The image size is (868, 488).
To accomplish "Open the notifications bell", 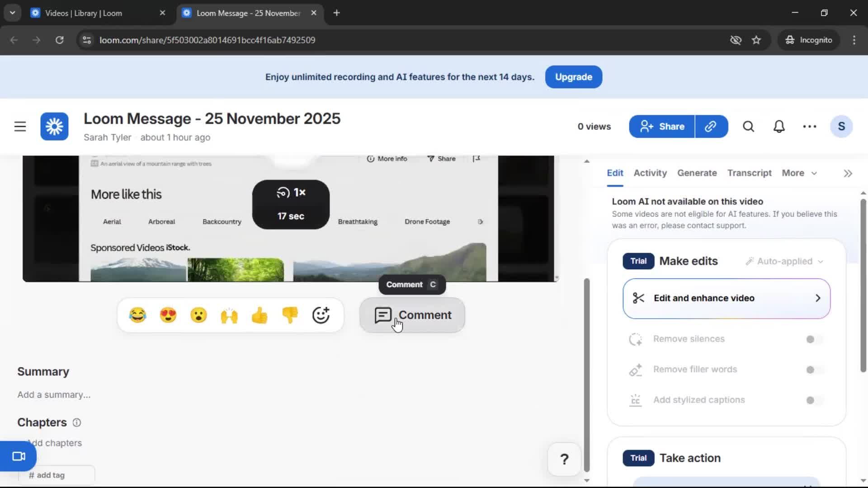I will [x=779, y=127].
